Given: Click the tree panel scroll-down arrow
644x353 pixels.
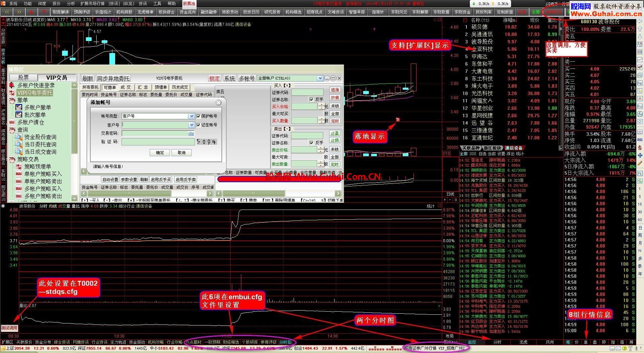Looking at the screenshot, I should pos(75,198).
